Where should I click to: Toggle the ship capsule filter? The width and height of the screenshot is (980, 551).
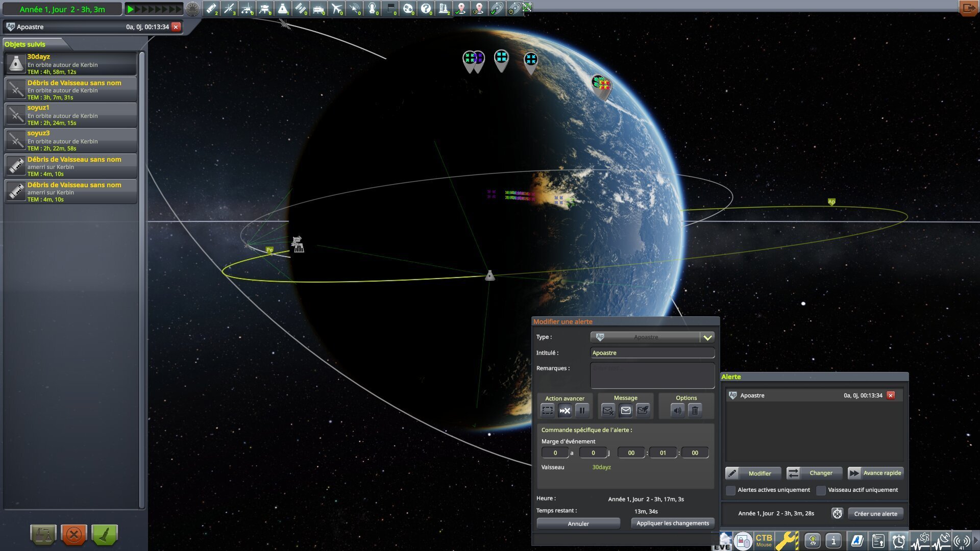point(283,9)
